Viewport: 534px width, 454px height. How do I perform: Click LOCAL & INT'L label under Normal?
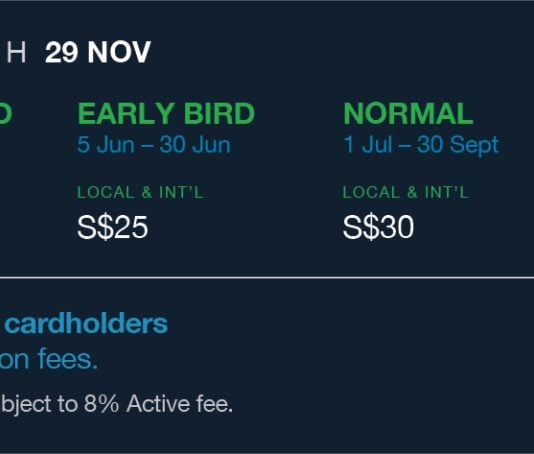pyautogui.click(x=406, y=192)
